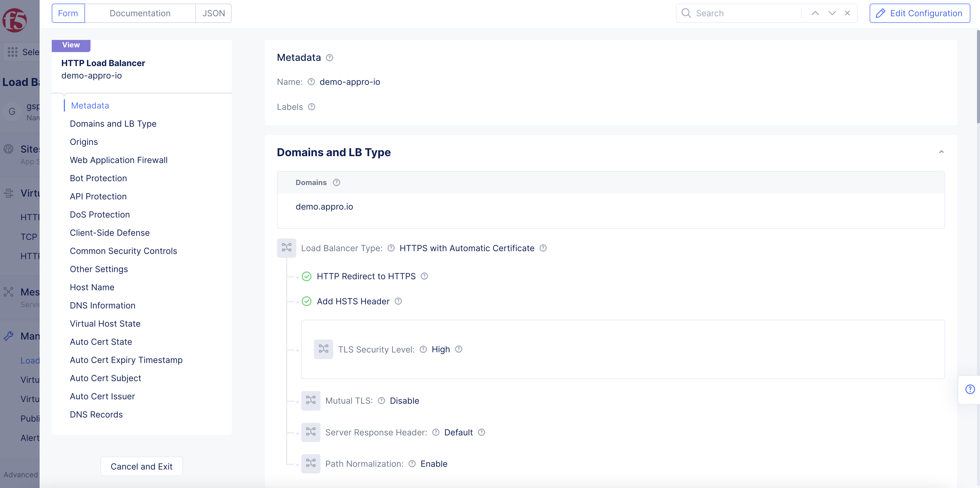This screenshot has width=980, height=488.
Task: Click HTTP Redirect to HTTPS green checkmark
Action: [307, 276]
